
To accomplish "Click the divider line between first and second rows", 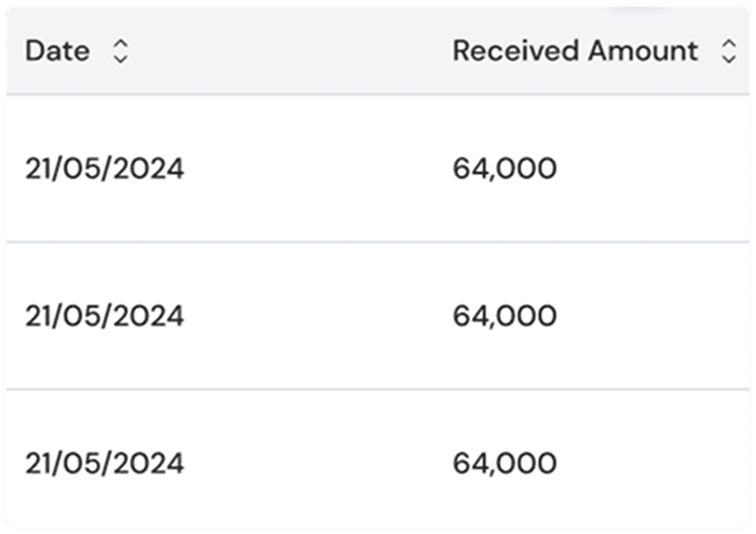I will tap(378, 242).
